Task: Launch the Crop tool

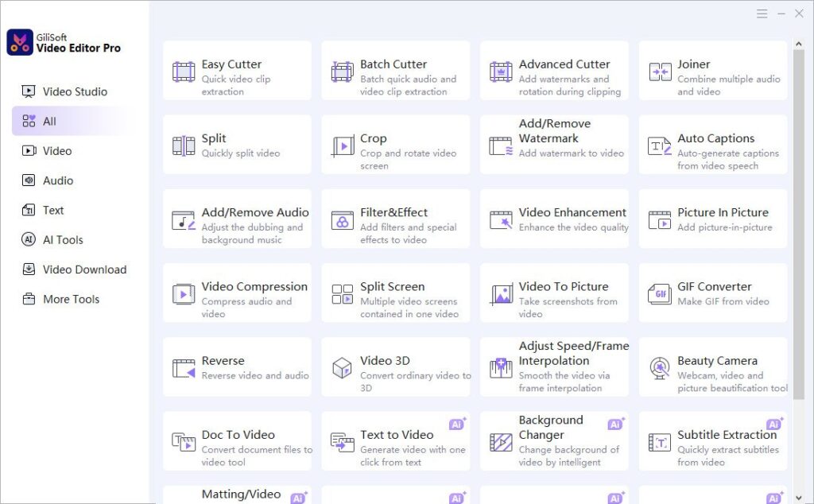Action: coord(395,144)
